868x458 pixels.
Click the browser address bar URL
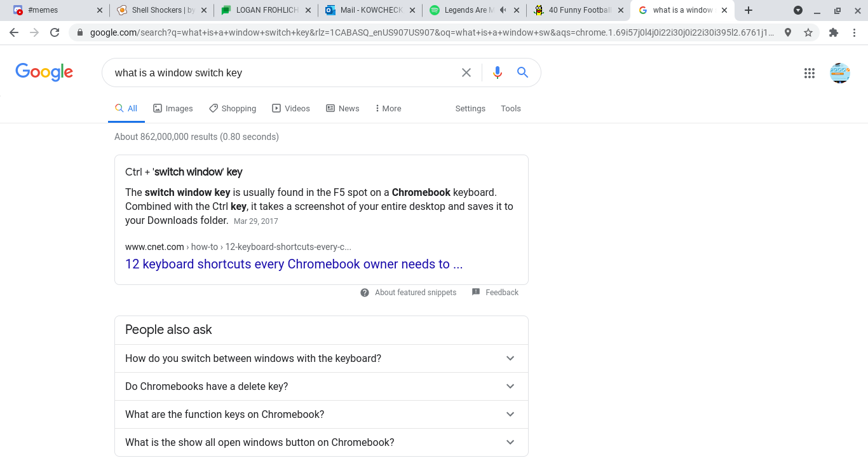(x=432, y=32)
